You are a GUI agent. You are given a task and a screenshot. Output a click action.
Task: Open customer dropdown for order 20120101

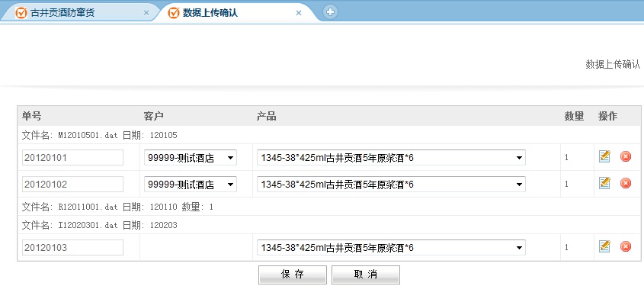click(x=191, y=158)
